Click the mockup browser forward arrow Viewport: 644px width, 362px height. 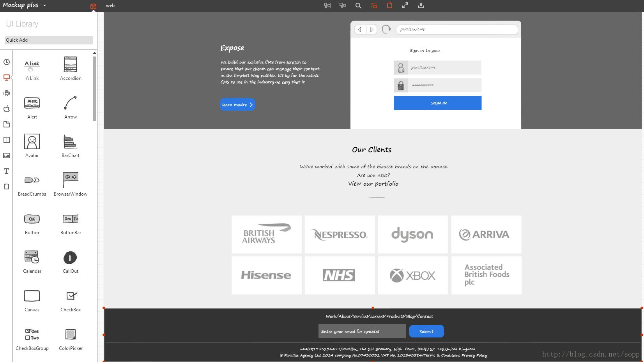click(372, 30)
